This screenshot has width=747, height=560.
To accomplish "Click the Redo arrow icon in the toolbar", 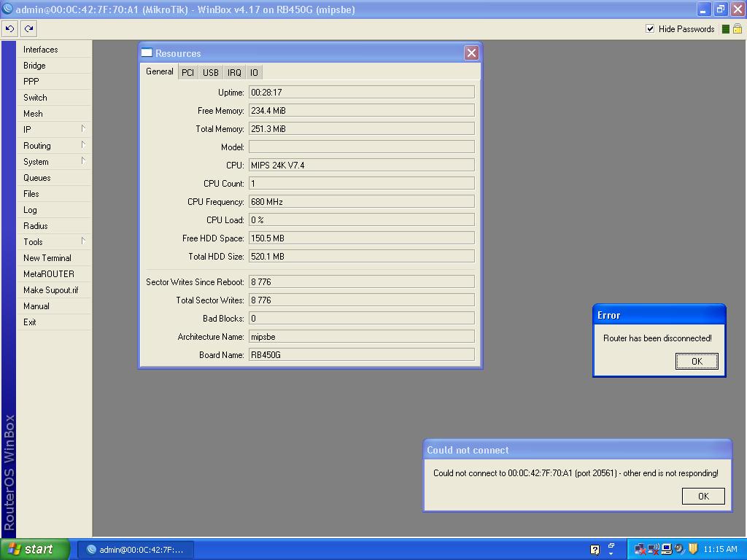I will (29, 29).
